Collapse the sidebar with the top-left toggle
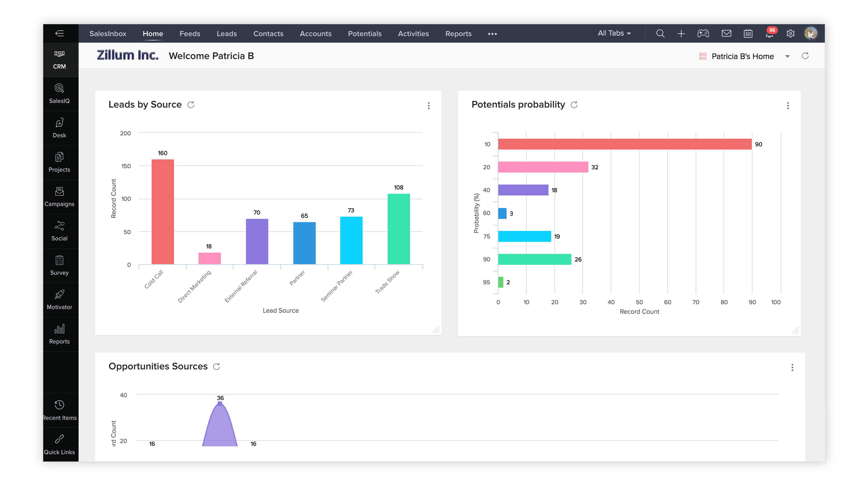Viewport: 868px width, 486px height. (x=59, y=33)
